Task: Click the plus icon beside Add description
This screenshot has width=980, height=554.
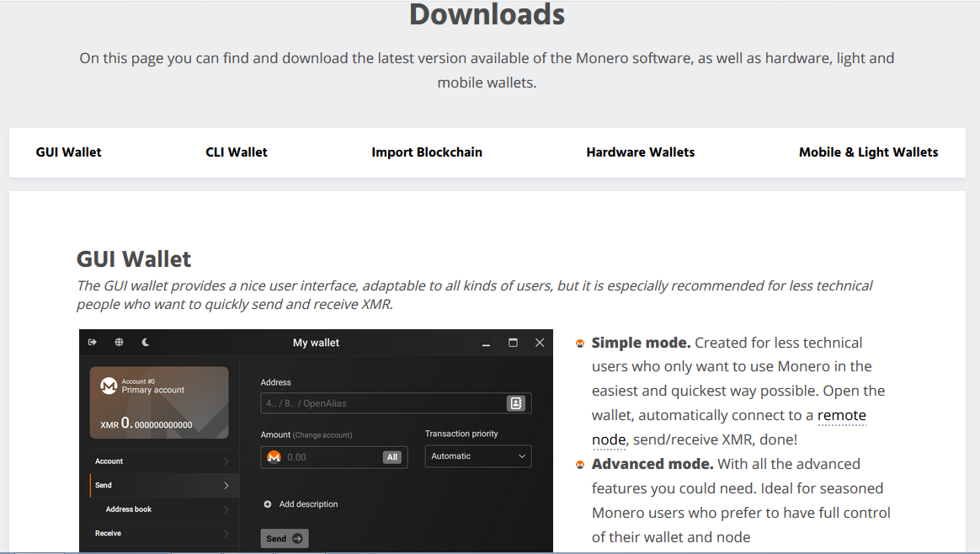Action: [268, 504]
